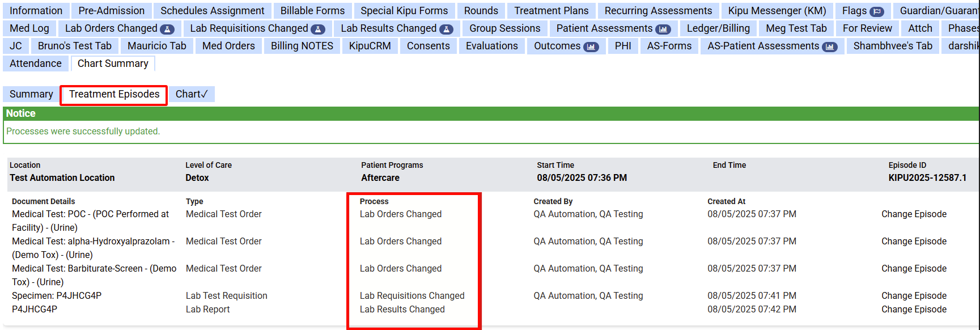
Task: Click Change Episode for the Lab Report row
Action: pyautogui.click(x=914, y=309)
